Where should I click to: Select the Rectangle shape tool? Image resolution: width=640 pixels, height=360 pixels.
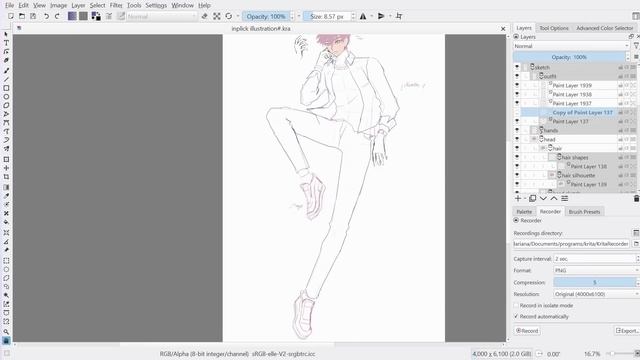tap(6, 88)
